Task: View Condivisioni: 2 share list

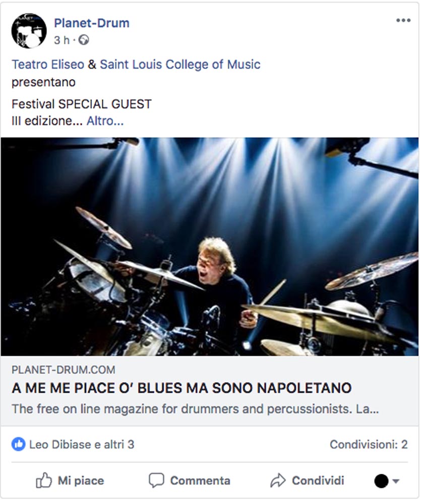Action: tap(369, 445)
